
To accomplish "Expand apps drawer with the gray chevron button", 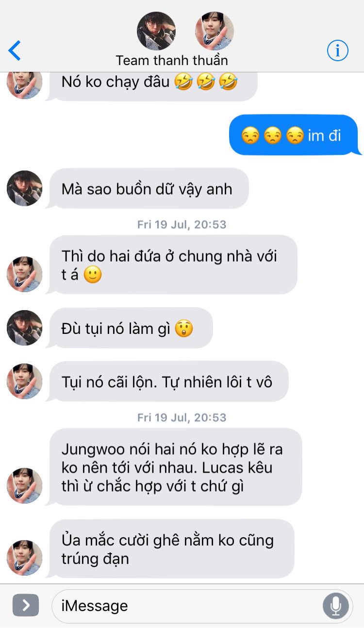I will (x=26, y=605).
